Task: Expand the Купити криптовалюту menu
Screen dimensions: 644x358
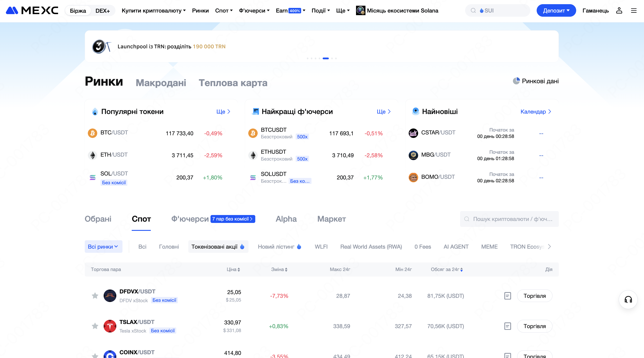Action: tap(153, 11)
